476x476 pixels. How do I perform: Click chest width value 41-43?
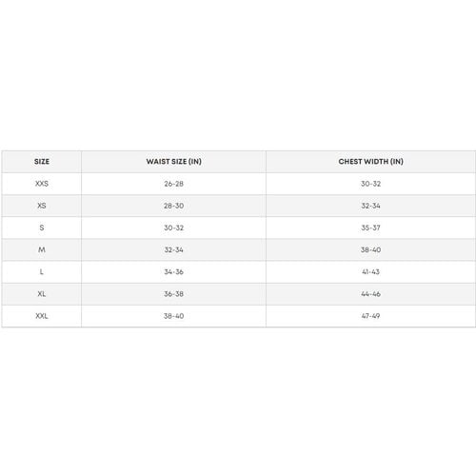tap(370, 272)
